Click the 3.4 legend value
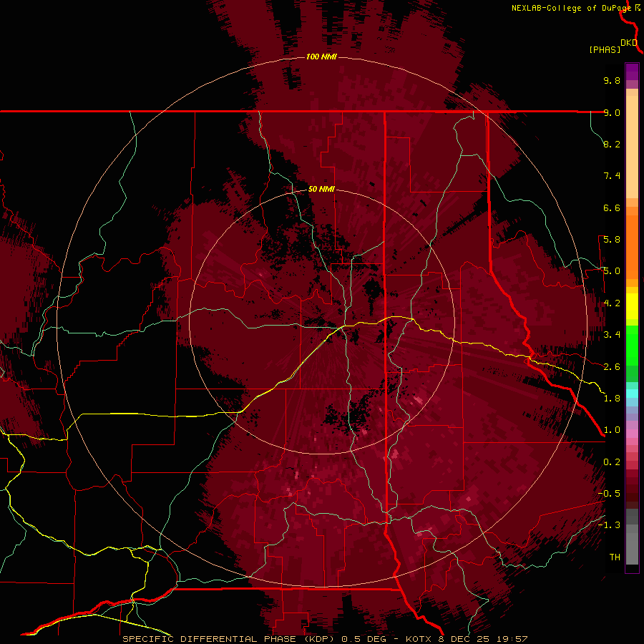The image size is (644, 644). 612,335
